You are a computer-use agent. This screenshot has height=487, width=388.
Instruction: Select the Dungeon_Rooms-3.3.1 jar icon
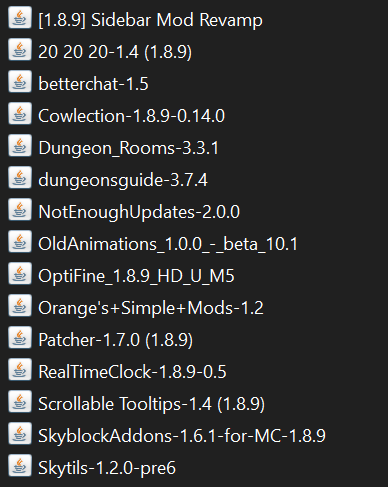pos(20,146)
